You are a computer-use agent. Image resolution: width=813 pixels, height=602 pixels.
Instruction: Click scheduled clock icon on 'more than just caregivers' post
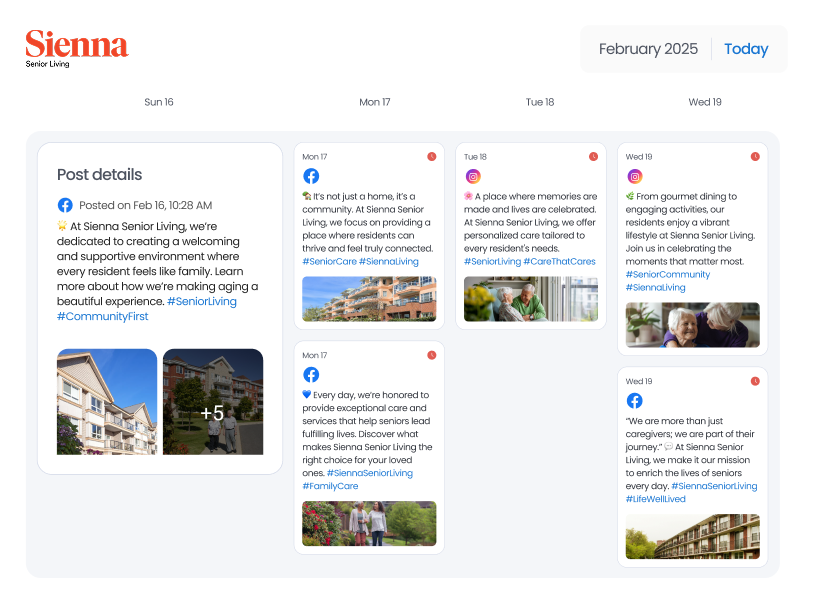(x=755, y=381)
